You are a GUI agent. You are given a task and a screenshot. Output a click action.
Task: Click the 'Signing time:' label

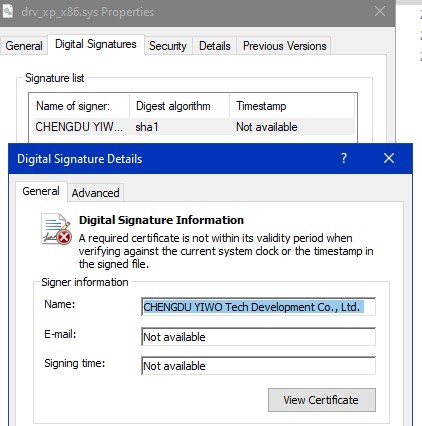75,363
